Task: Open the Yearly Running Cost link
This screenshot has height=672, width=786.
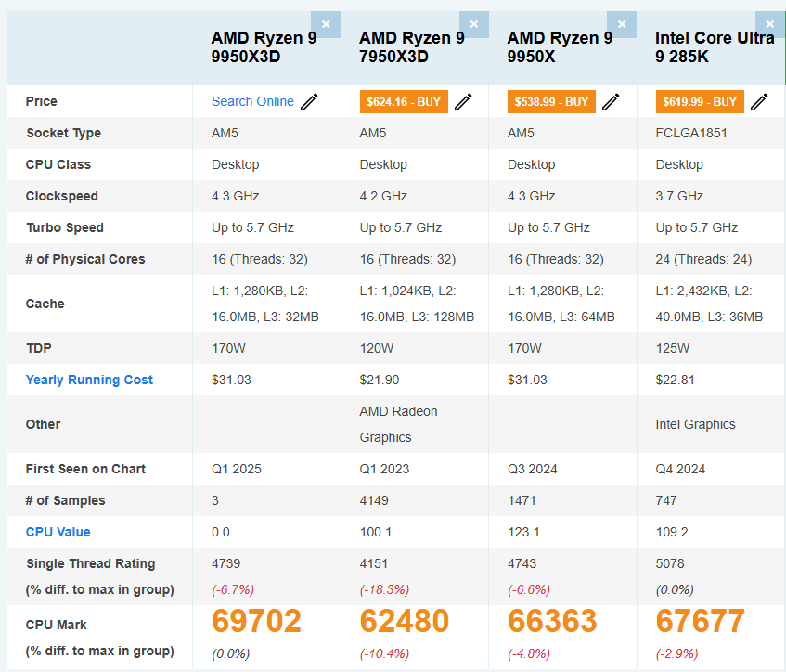Action: point(89,380)
